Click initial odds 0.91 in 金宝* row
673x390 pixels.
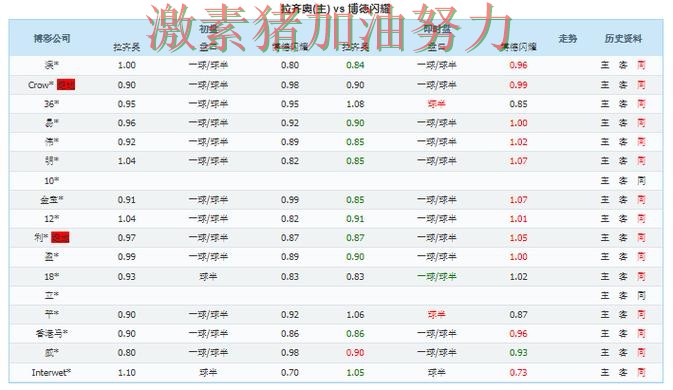pyautogui.click(x=127, y=200)
